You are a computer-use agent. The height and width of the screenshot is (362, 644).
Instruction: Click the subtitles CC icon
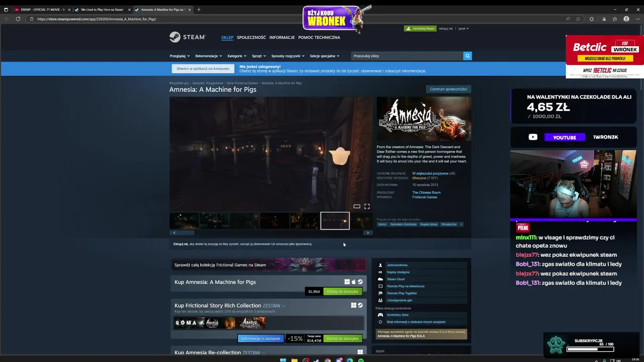coord(380,272)
